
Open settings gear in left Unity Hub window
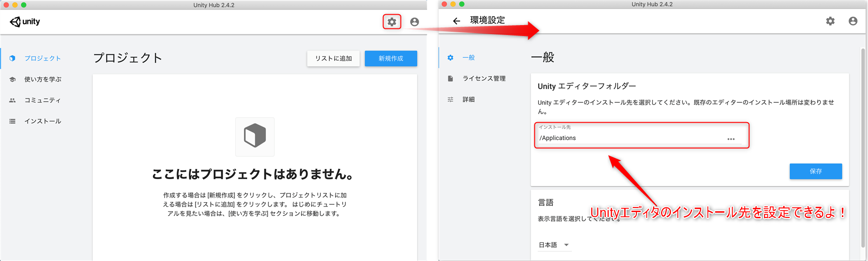pyautogui.click(x=392, y=22)
